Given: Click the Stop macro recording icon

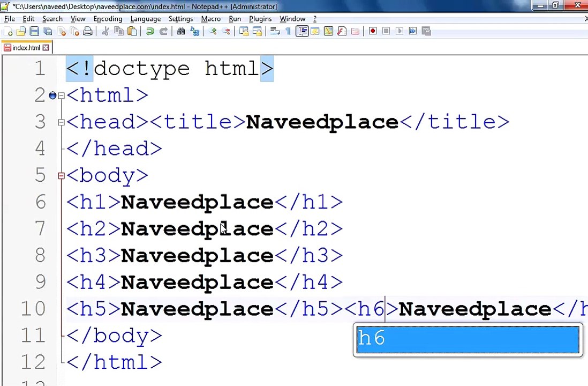Looking at the screenshot, I should coord(386,31).
